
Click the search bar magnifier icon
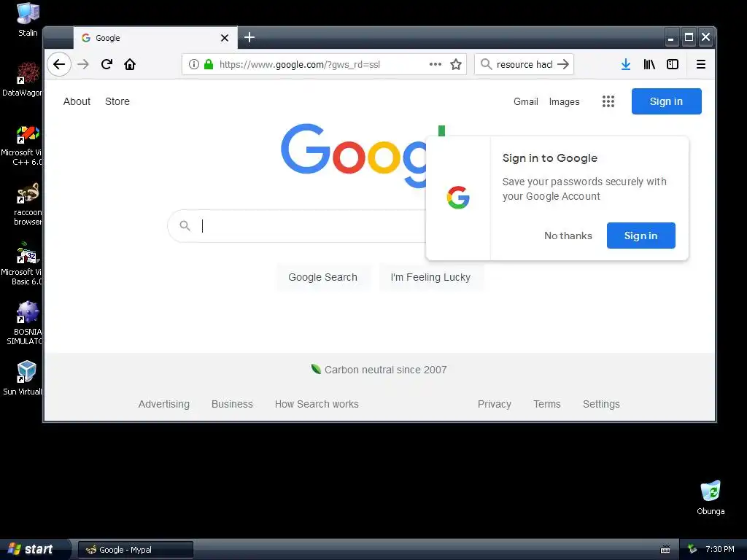pos(486,64)
